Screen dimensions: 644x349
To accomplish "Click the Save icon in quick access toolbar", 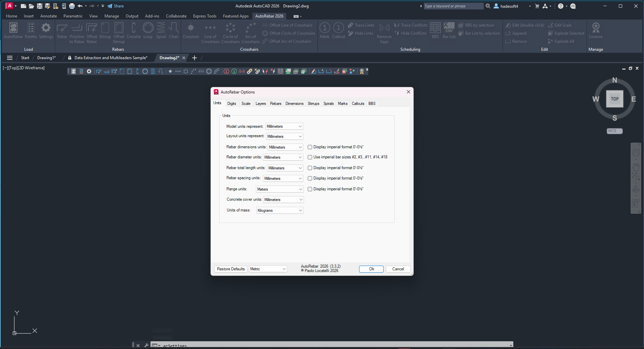I will click(39, 6).
